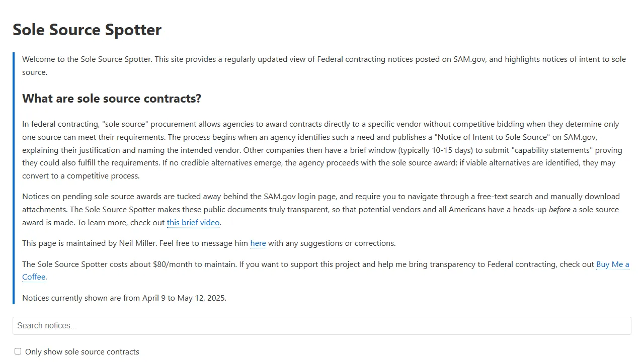The height and width of the screenshot is (362, 644).
Task: Activate the search bar below the info box
Action: tap(322, 325)
